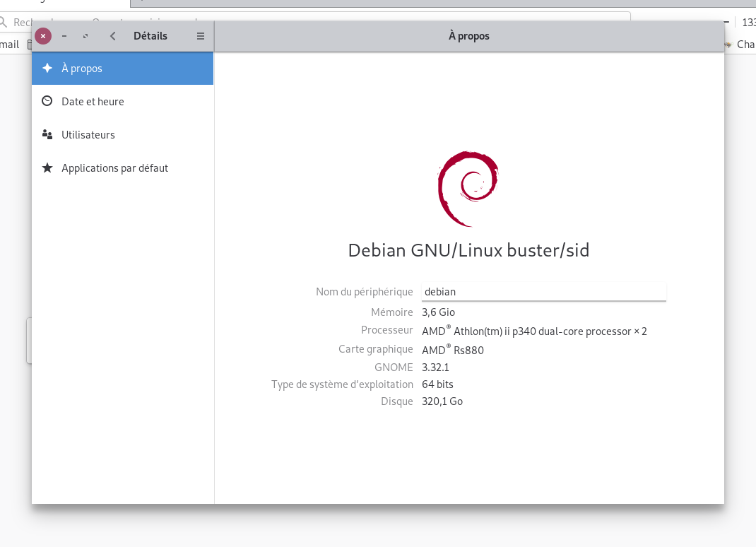The height and width of the screenshot is (547, 756).
Task: Click the Processeur label
Action: pos(387,330)
